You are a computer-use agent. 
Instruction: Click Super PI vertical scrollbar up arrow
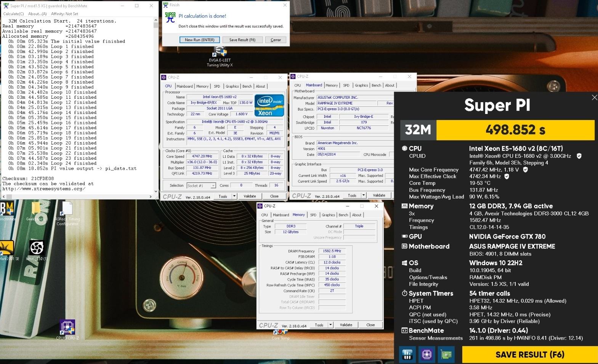tap(156, 20)
